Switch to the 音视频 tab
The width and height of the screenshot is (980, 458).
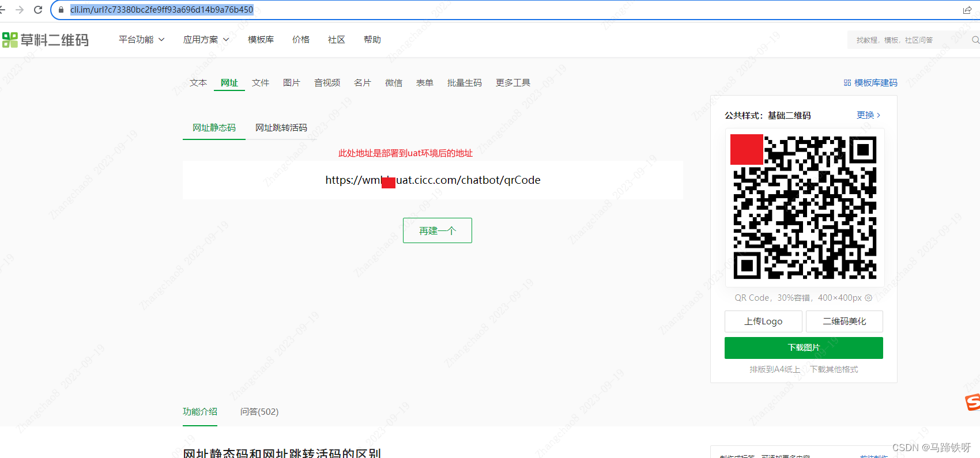pos(327,83)
